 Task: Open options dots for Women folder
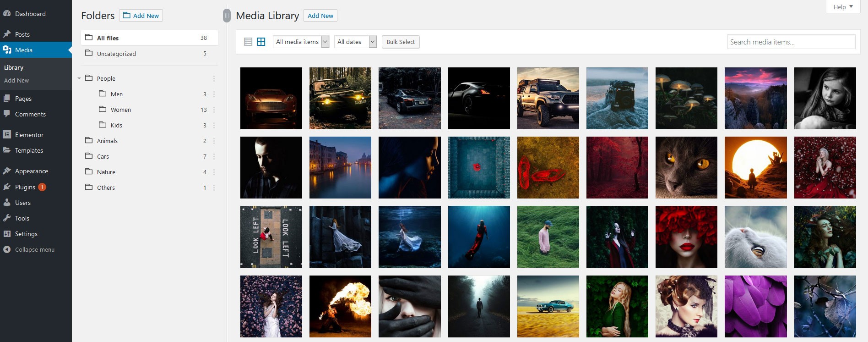pos(214,110)
